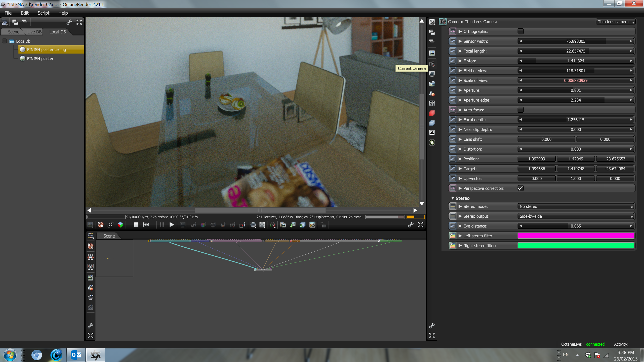Viewport: 644px width, 362px height.
Task: Click the Focal length value field
Action: [x=576, y=51]
